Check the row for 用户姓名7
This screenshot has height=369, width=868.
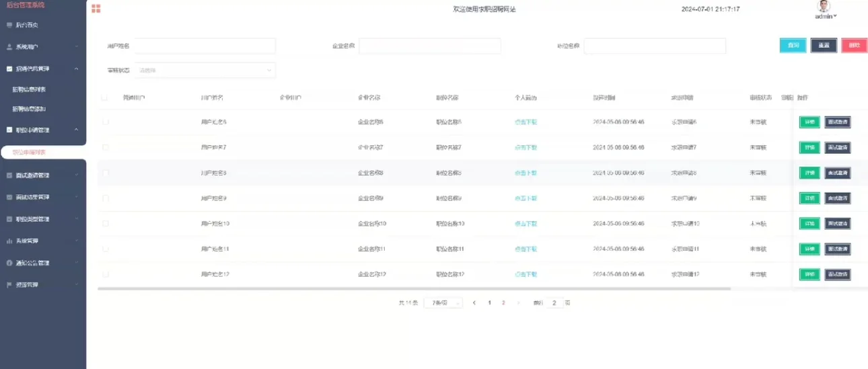tap(105, 147)
